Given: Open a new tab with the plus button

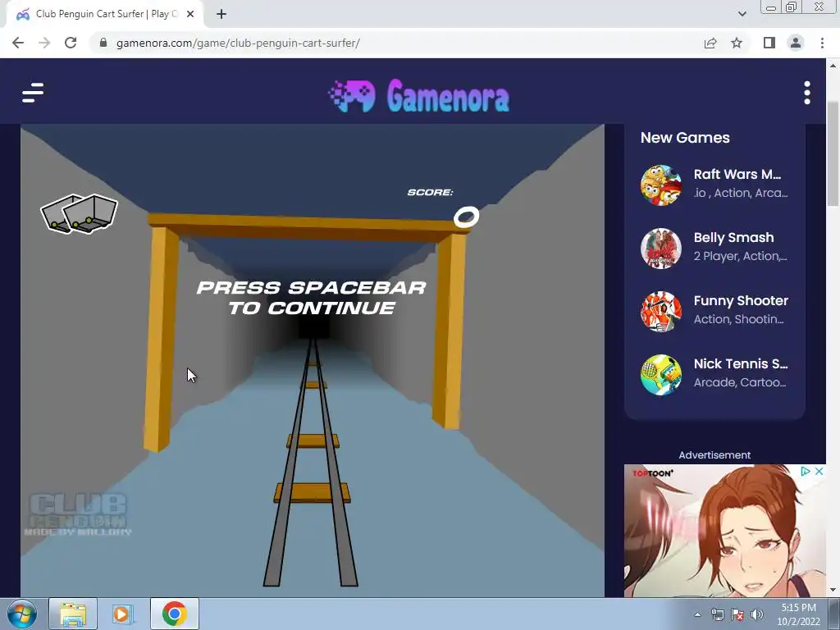Looking at the screenshot, I should click(221, 14).
